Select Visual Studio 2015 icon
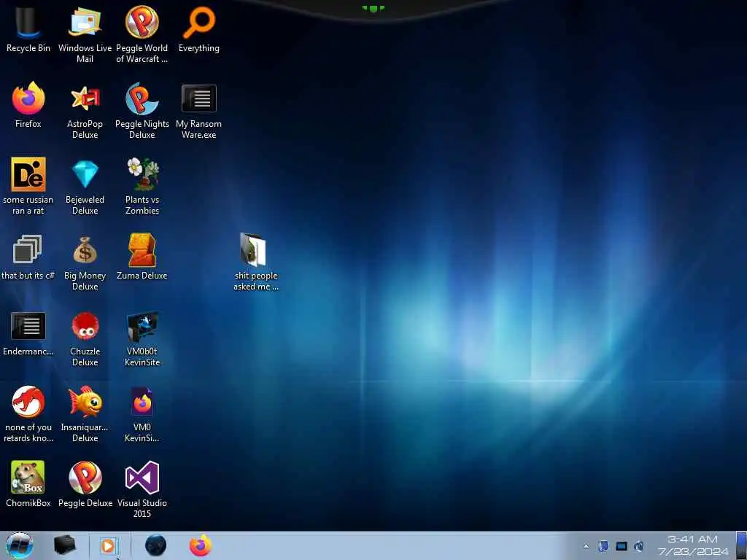 tap(142, 489)
